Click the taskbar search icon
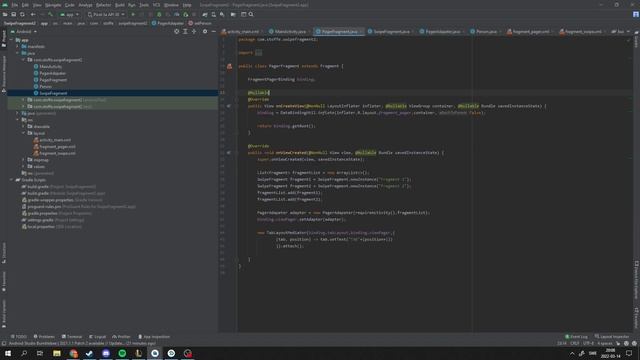 pyautogui.click(x=24, y=353)
